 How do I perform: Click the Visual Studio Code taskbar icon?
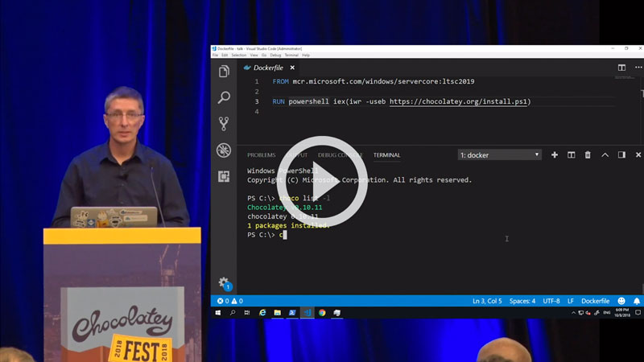pos(308,313)
